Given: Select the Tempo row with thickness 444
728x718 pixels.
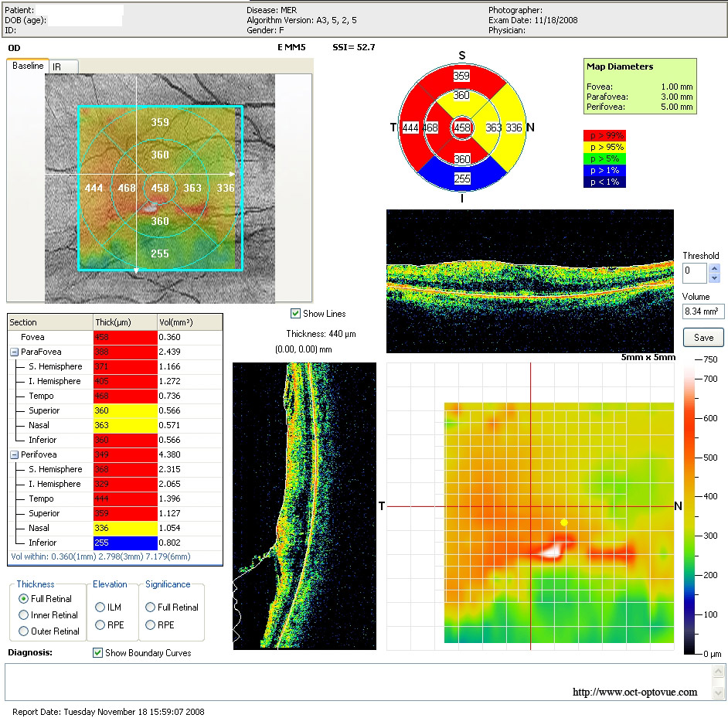Looking at the screenshot, I should (115, 499).
